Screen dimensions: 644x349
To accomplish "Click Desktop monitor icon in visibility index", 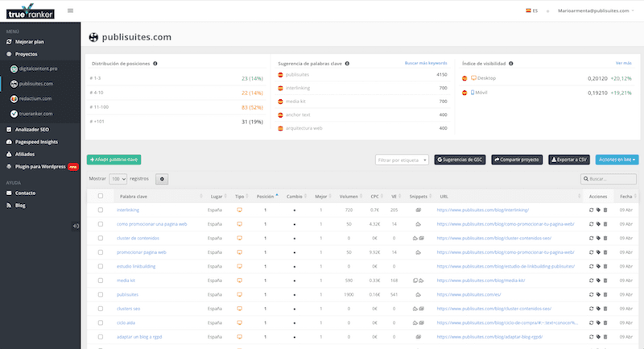I will click(473, 78).
